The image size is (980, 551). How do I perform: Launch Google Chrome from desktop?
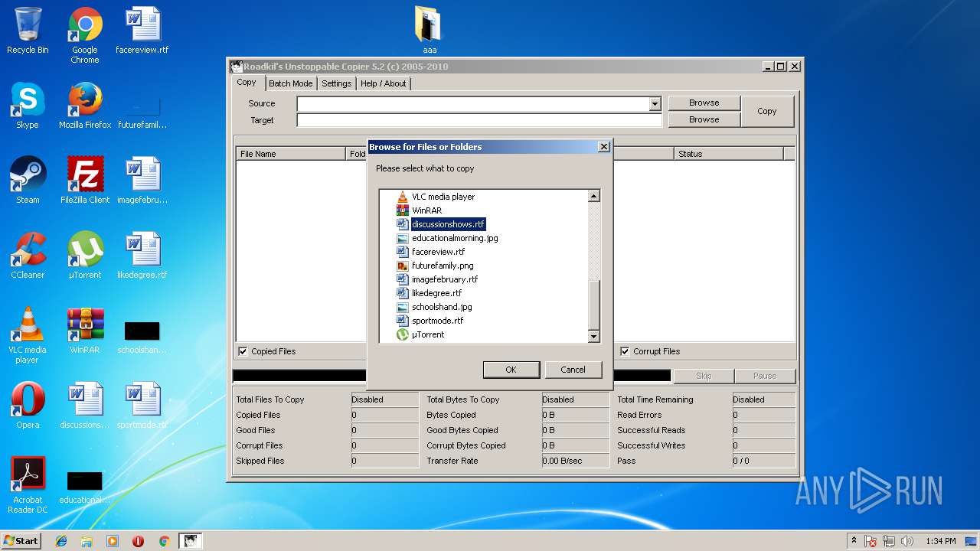pyautogui.click(x=85, y=35)
